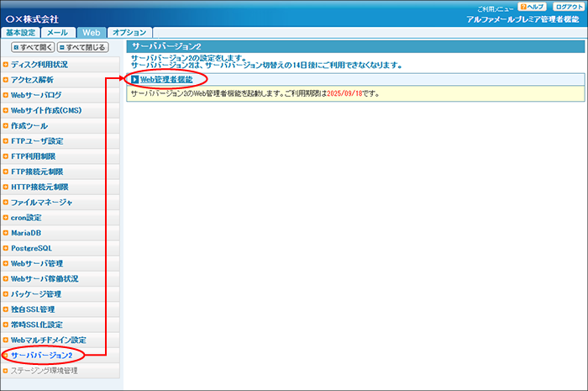
Task: Click the orange icon next to Webサーバログ
Action: pyautogui.click(x=6, y=95)
